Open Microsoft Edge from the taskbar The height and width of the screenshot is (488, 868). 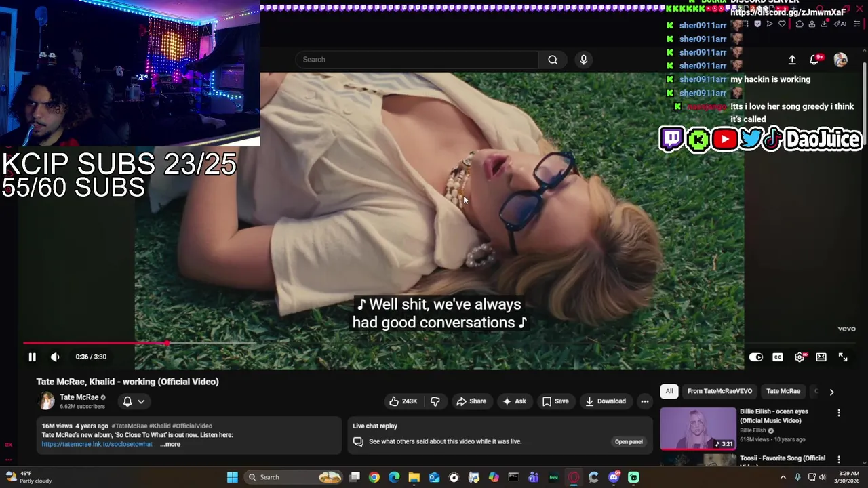click(x=394, y=477)
